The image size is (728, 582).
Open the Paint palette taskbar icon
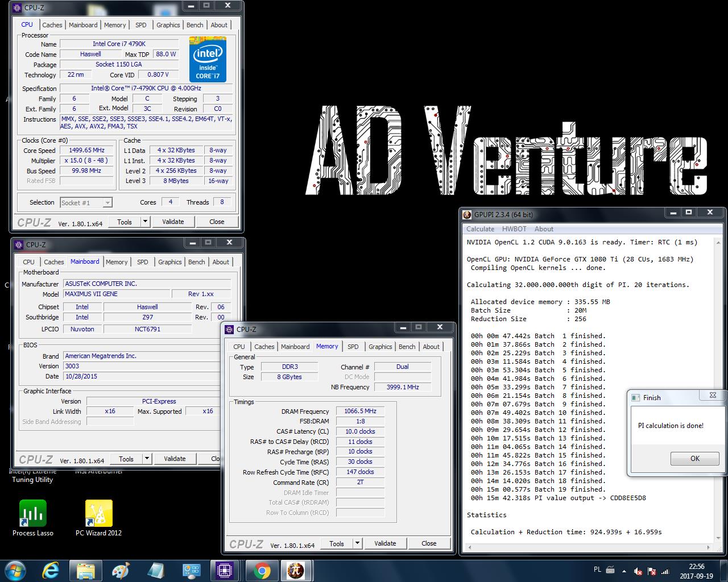point(121,571)
